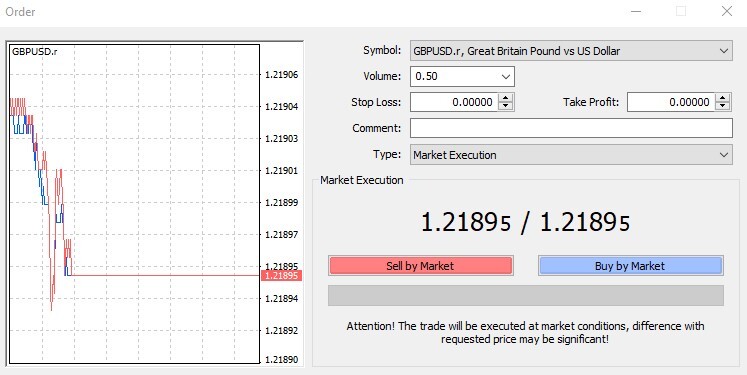Increase Take Profit with up arrow
747x375 pixels.
coord(723,98)
